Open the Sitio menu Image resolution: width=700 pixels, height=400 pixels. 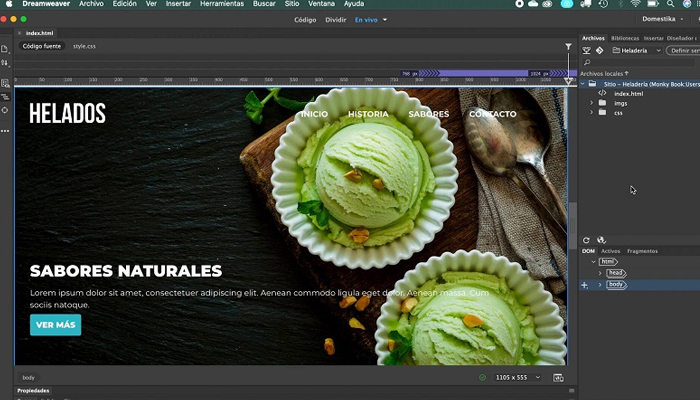[292, 4]
